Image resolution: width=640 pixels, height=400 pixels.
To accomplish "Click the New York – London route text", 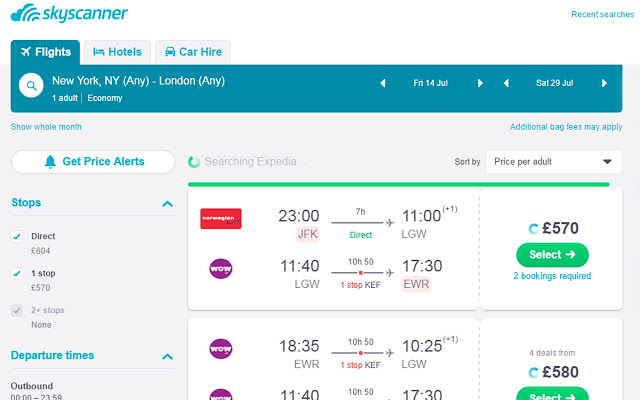I will (138, 81).
